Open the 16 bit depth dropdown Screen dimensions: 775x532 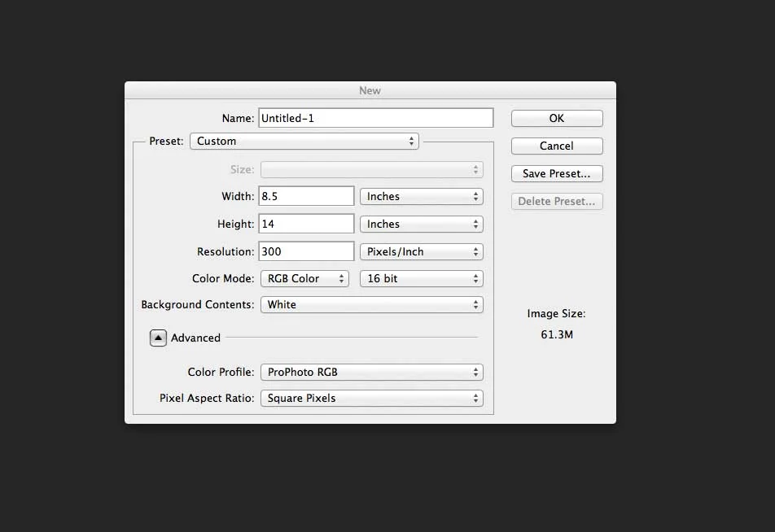[x=422, y=278]
